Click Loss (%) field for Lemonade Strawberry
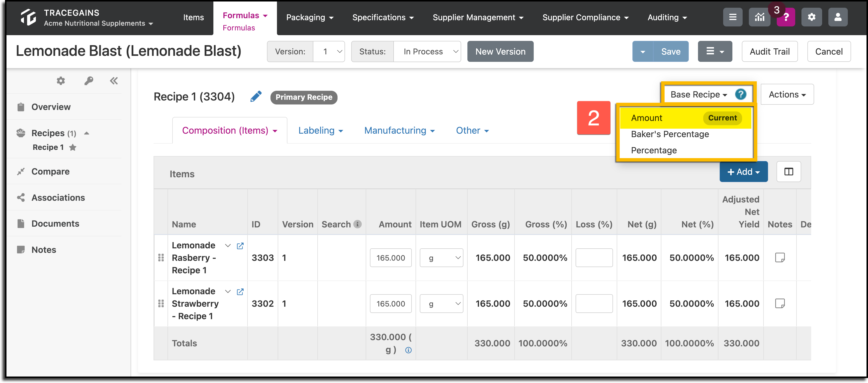This screenshot has width=868, height=383. [594, 304]
